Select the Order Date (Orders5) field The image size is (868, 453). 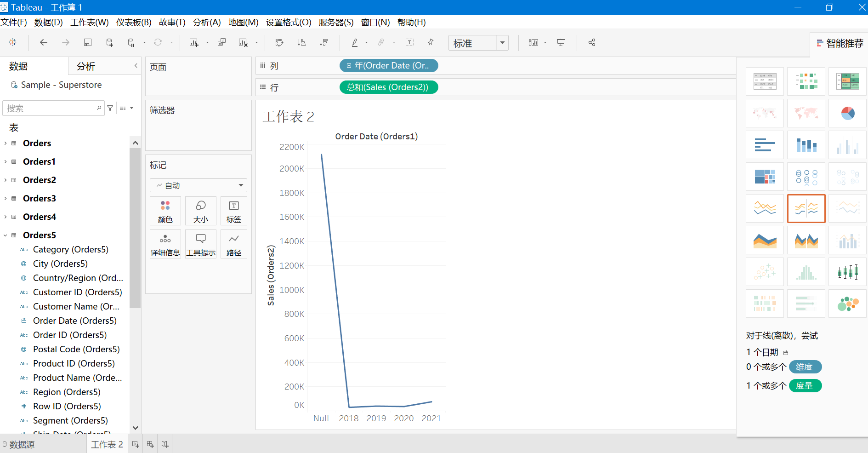click(75, 321)
